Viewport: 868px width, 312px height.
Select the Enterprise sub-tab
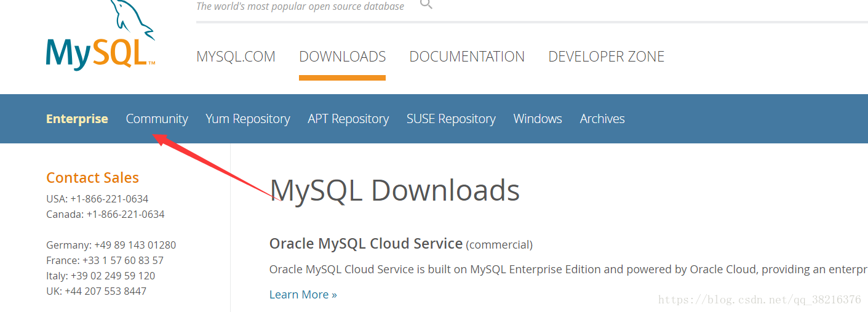click(x=77, y=119)
